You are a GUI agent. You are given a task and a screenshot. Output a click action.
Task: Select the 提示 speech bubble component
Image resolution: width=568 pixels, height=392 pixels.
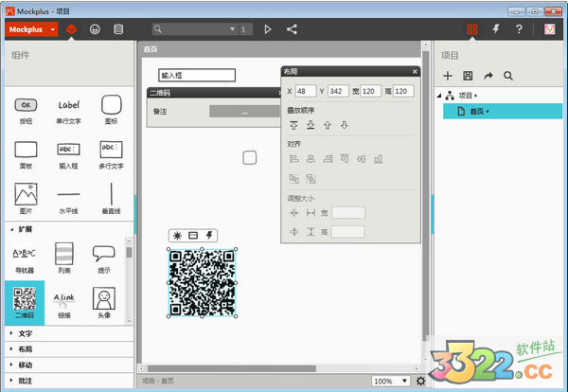pyautogui.click(x=104, y=259)
